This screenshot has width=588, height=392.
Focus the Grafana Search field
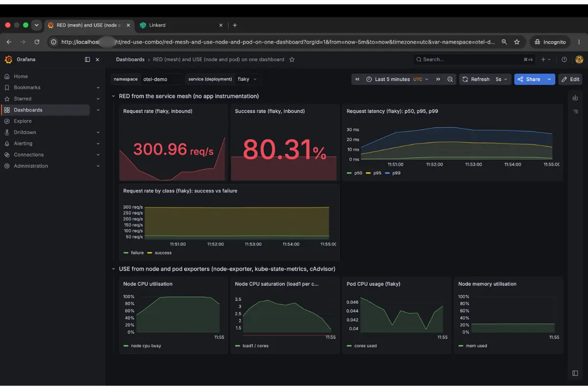474,60
